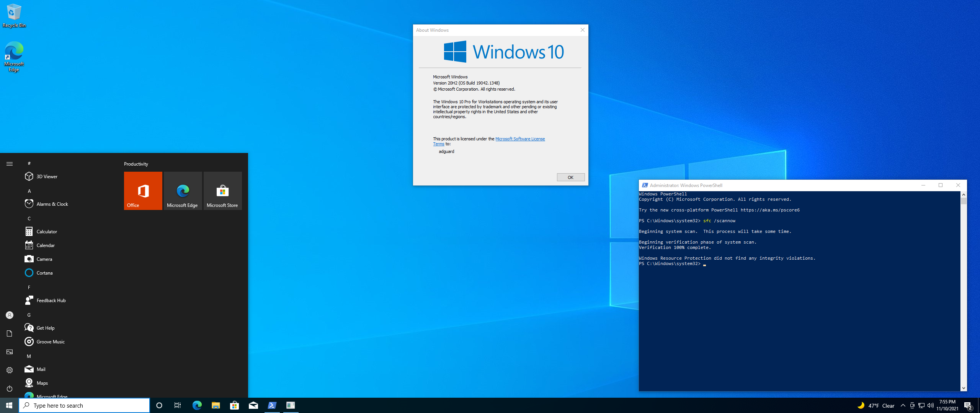Click the letter M section header
Image resolution: width=980 pixels, height=413 pixels.
click(29, 356)
